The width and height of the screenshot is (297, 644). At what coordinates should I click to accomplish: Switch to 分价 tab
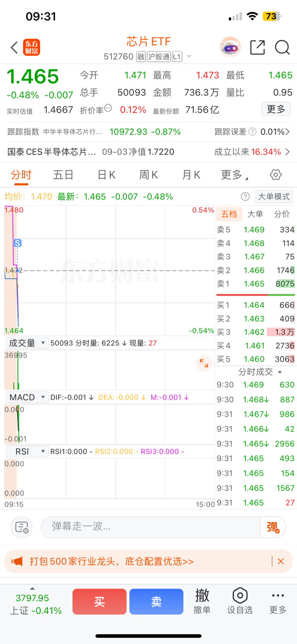pos(282,214)
